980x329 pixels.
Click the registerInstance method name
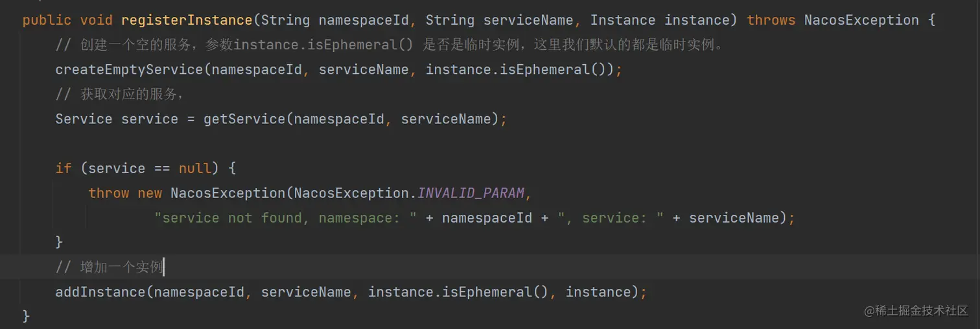point(187,20)
